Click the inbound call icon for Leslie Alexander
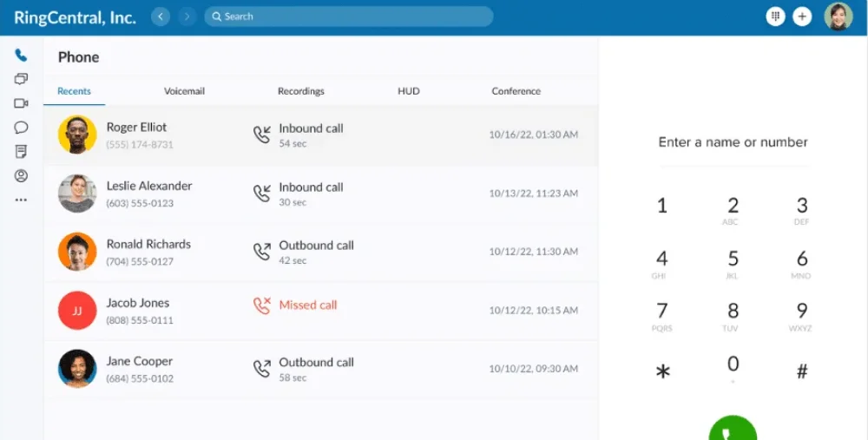Viewport: 868px width, 440px height. click(x=262, y=194)
